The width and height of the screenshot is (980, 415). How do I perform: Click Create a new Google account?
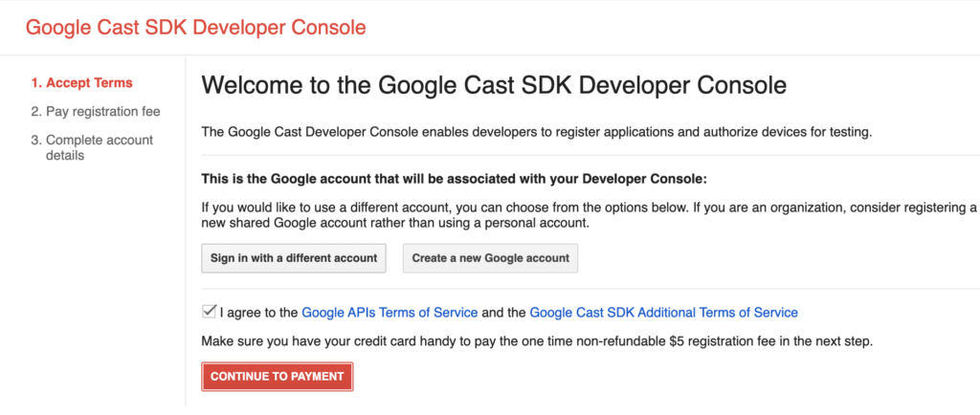click(x=491, y=258)
